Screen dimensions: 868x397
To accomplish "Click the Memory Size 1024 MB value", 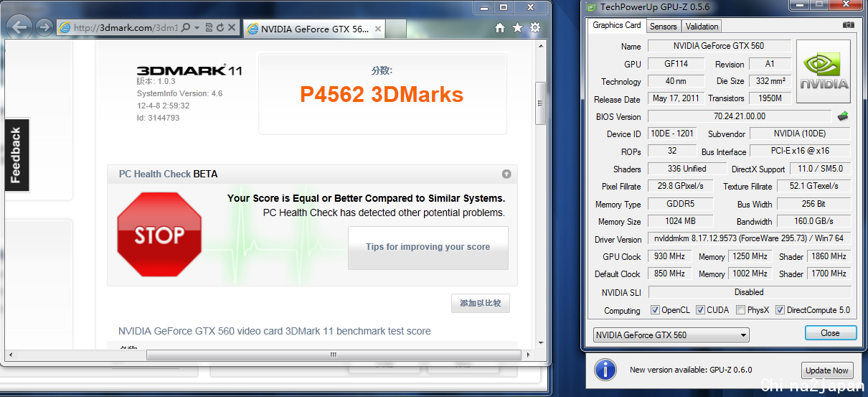I will pos(680,221).
